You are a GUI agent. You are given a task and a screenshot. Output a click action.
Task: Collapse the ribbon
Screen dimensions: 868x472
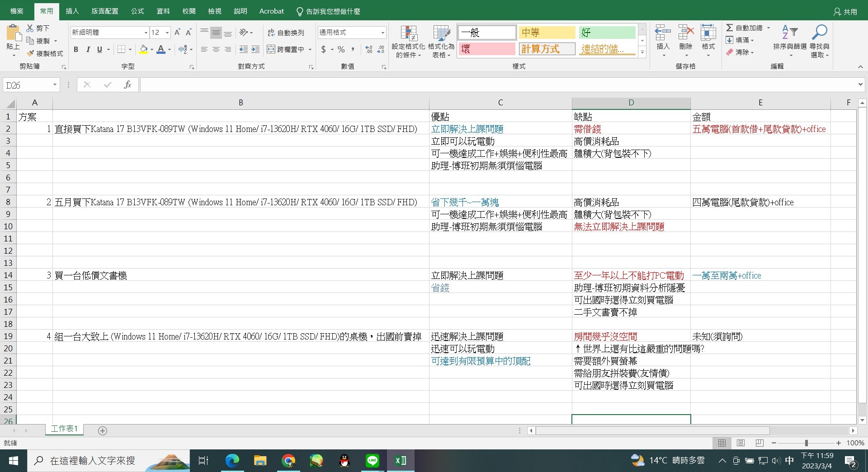pyautogui.click(x=860, y=67)
